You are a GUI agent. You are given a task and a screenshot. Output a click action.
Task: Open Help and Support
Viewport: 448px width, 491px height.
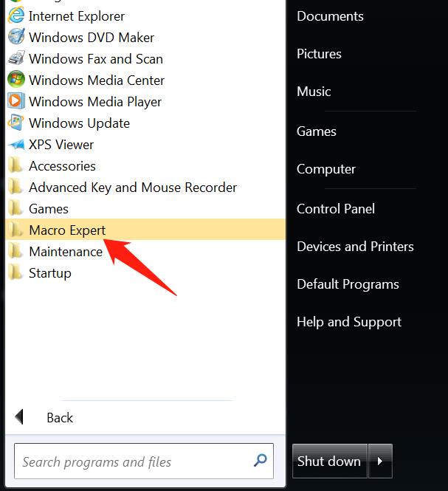click(349, 322)
